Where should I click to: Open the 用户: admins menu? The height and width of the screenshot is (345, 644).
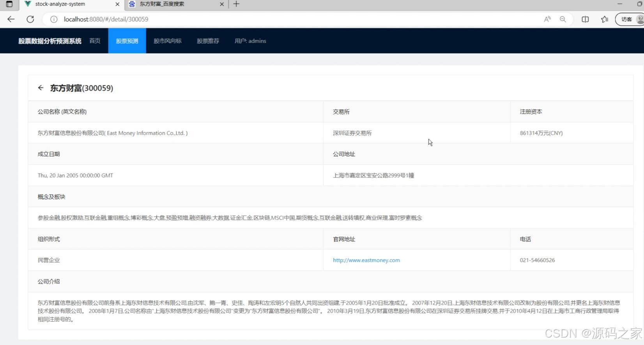click(x=250, y=41)
